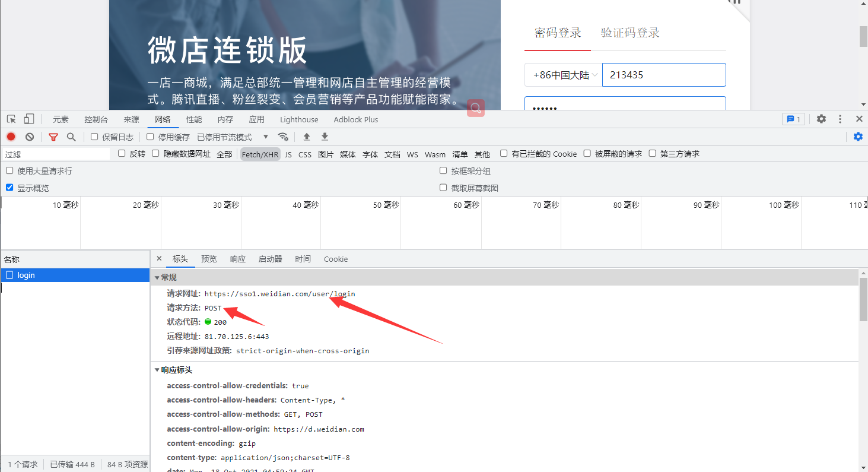Check the 第三方请求 checkbox

pos(652,153)
